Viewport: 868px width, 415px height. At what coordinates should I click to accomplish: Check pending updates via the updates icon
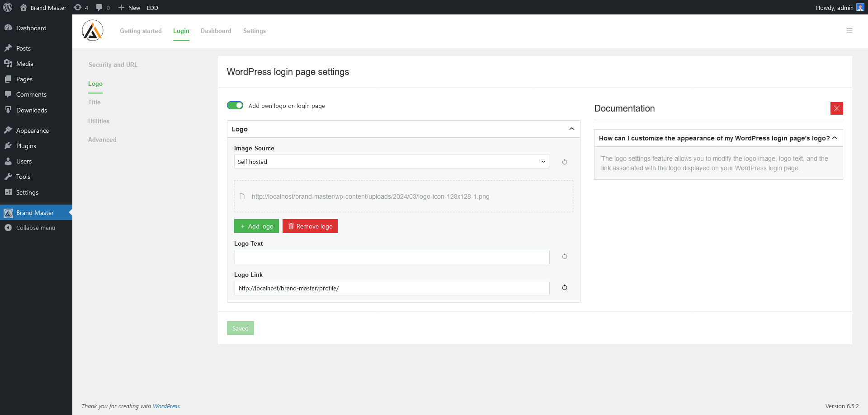coord(78,7)
